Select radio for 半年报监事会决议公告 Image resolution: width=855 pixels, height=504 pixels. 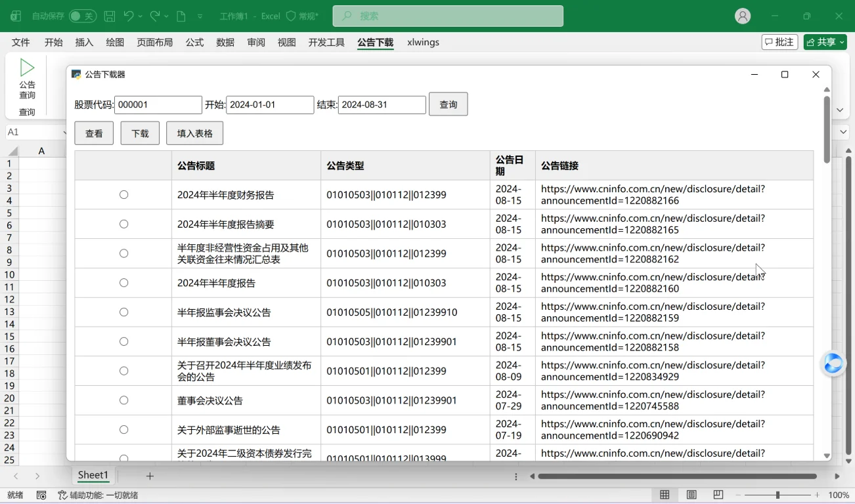[x=123, y=312]
